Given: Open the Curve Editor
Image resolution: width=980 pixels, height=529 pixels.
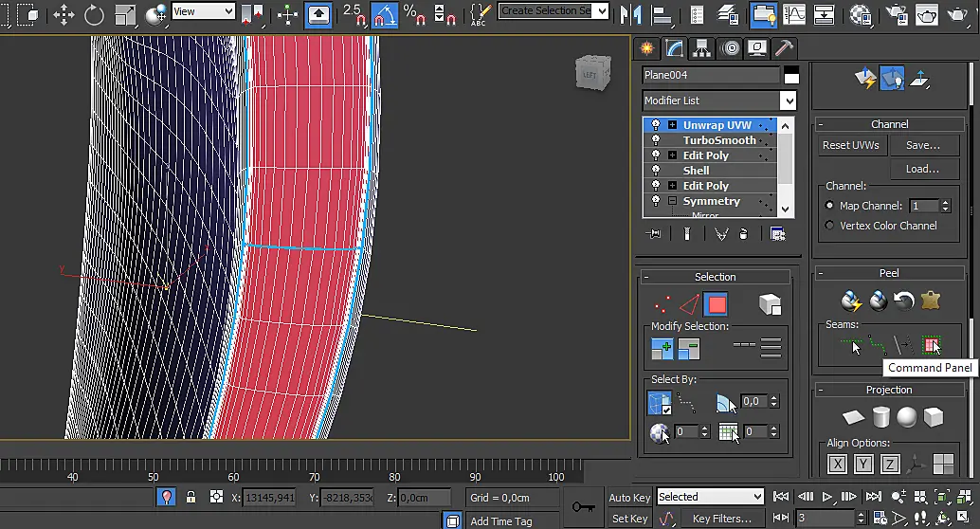Looking at the screenshot, I should tap(793, 14).
